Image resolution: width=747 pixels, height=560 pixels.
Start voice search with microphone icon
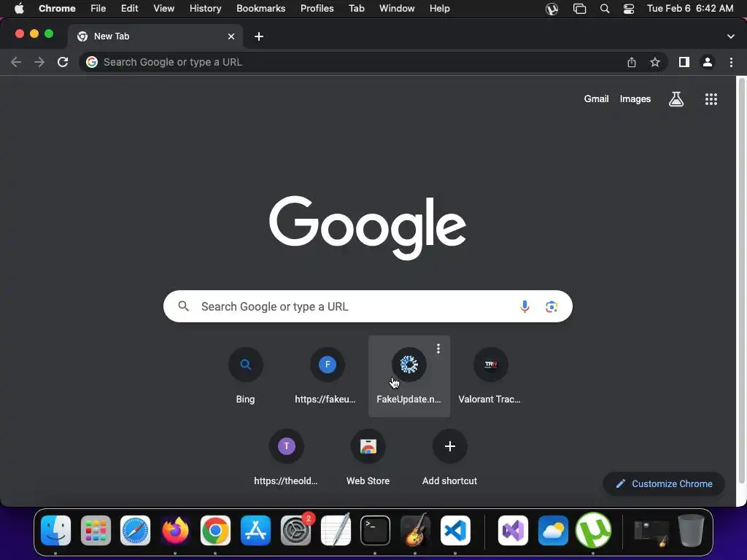click(x=525, y=307)
